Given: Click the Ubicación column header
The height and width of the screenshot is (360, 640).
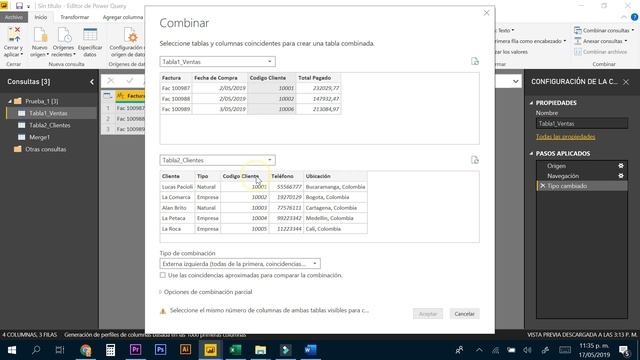Looking at the screenshot, I should pyautogui.click(x=335, y=176).
